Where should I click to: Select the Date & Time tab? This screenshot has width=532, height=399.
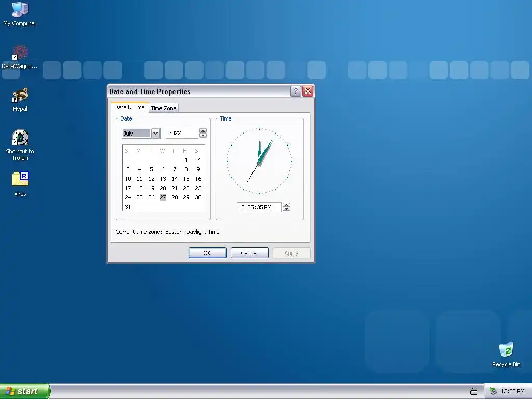click(129, 107)
